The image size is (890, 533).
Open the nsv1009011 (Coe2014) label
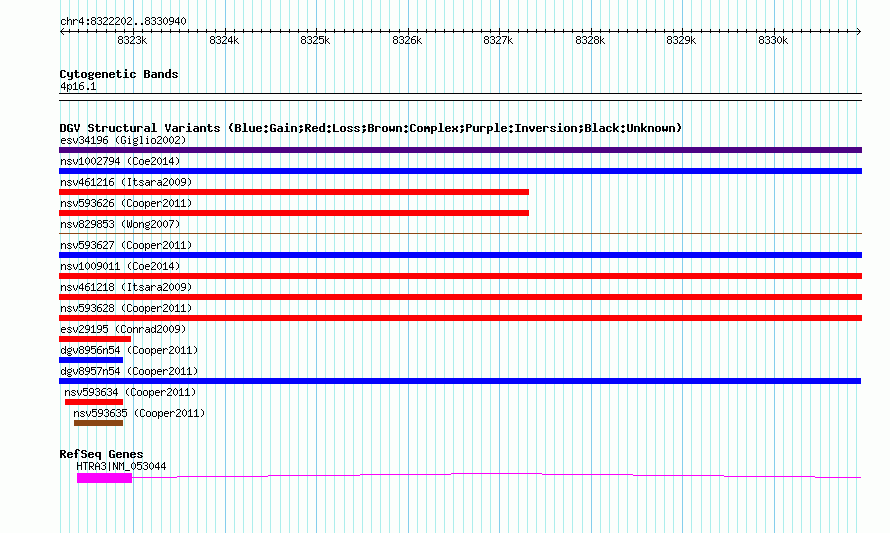(120, 266)
